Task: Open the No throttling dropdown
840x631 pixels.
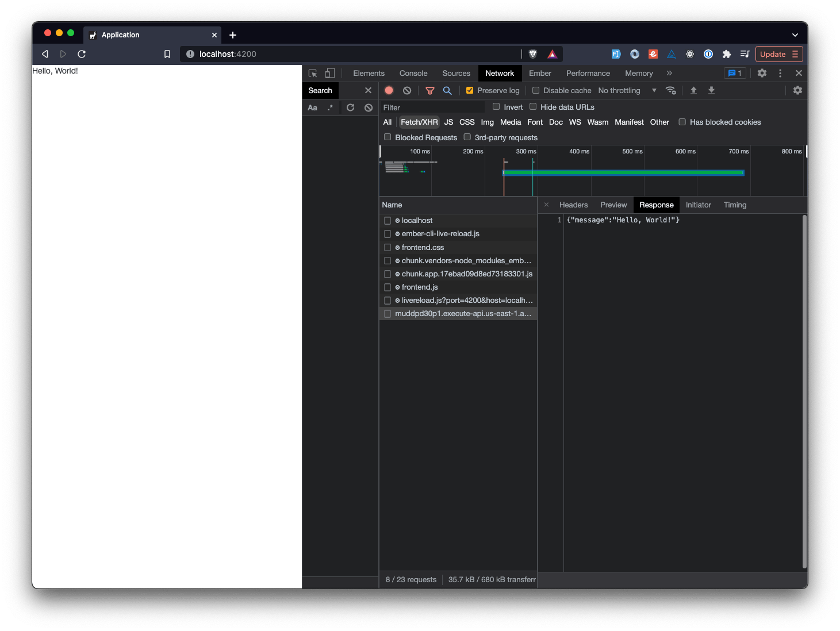Action: pos(626,90)
